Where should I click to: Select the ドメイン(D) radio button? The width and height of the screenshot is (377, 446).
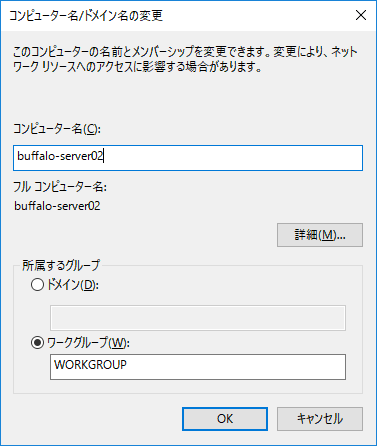(x=37, y=285)
